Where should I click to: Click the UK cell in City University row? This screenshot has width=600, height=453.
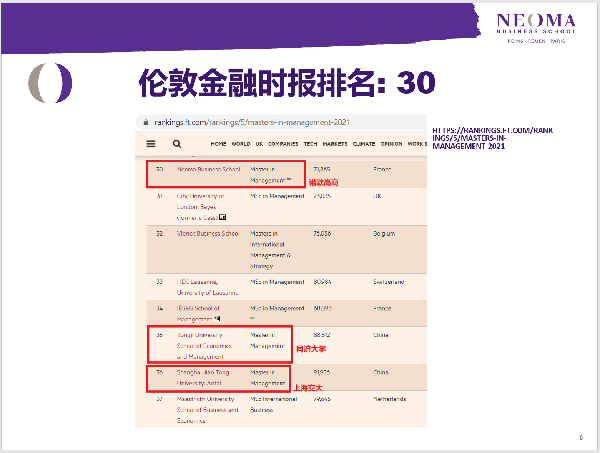pos(377,196)
